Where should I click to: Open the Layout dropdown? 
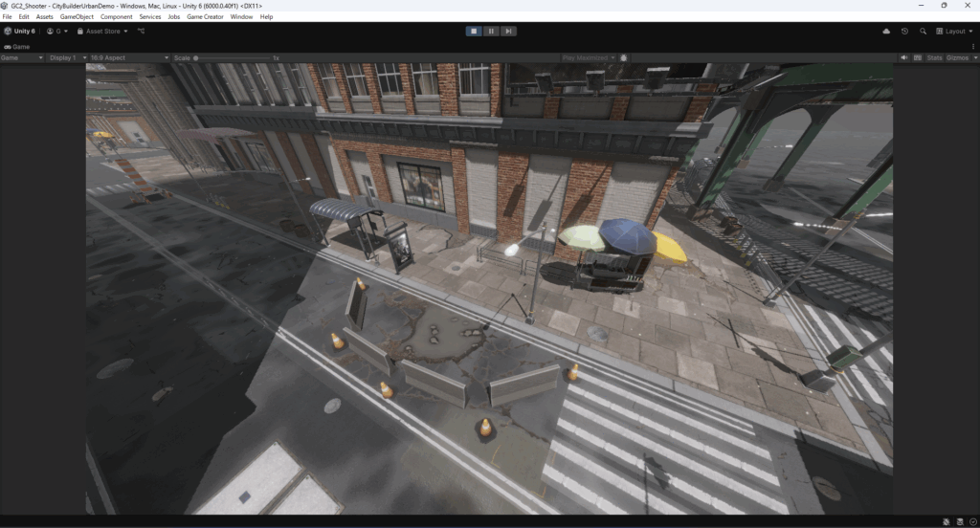(955, 31)
